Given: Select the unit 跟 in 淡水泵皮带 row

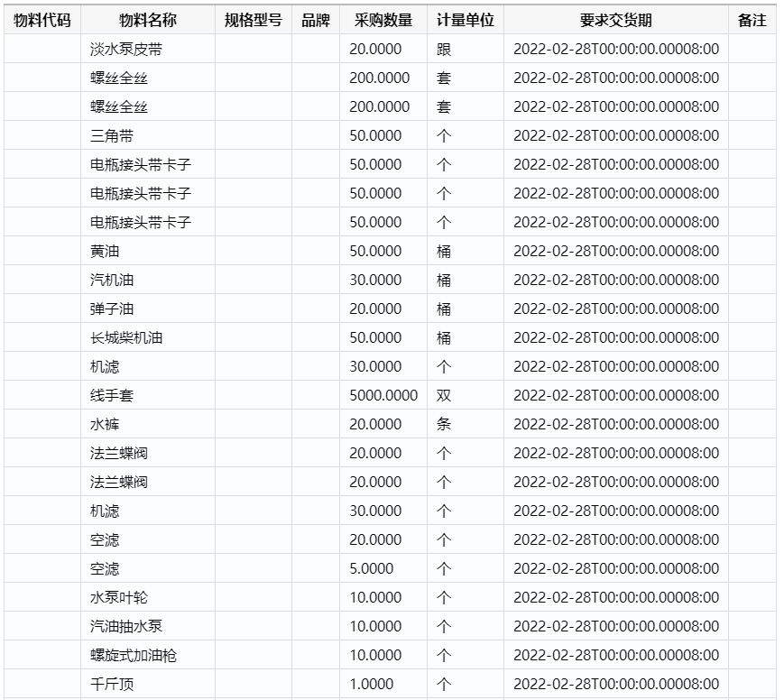Looking at the screenshot, I should (466, 49).
